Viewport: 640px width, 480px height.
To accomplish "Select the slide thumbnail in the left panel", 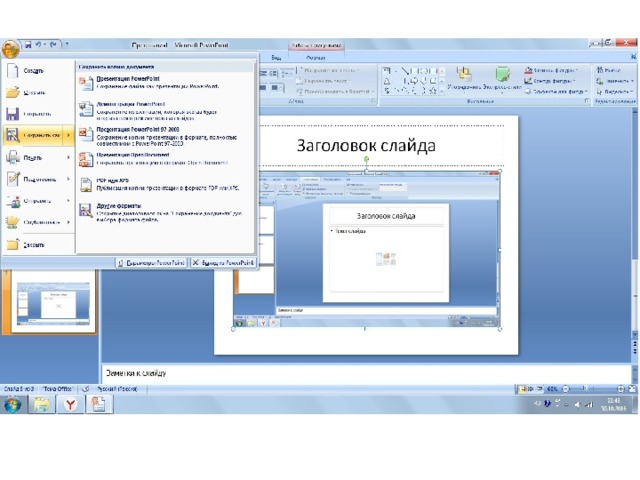I will pos(53,302).
